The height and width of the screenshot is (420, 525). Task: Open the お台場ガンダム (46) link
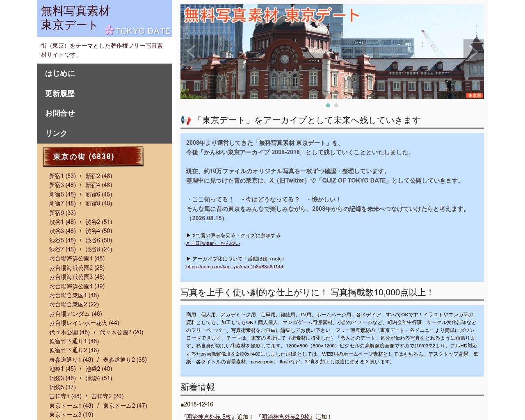[x=75, y=314]
